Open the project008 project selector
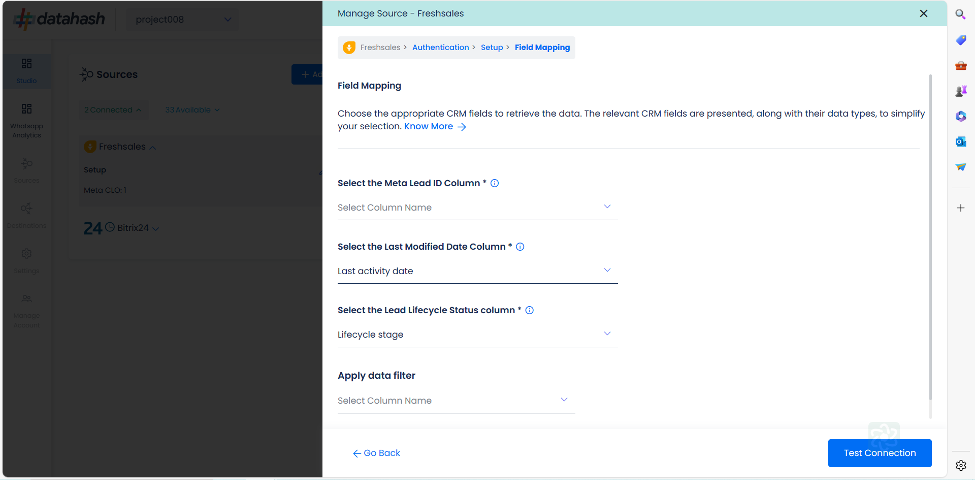The height and width of the screenshot is (481, 977). [183, 19]
